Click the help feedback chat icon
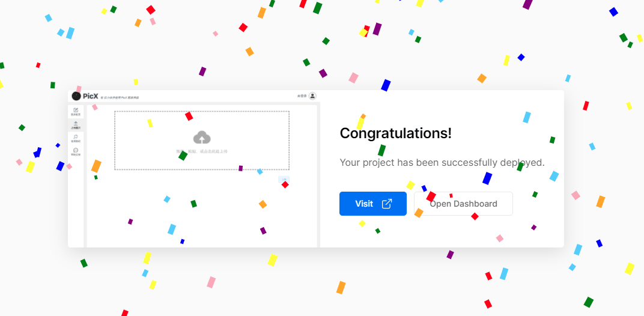 click(x=76, y=151)
